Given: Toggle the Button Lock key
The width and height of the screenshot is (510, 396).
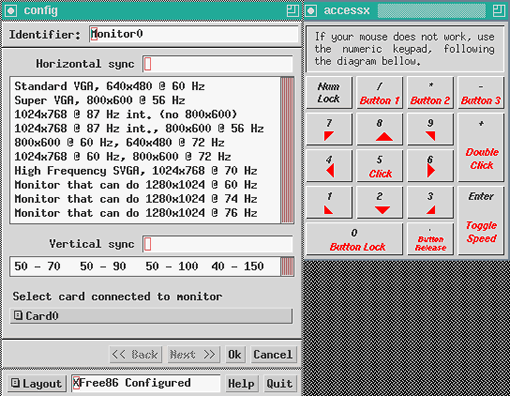Looking at the screenshot, I should tap(354, 239).
